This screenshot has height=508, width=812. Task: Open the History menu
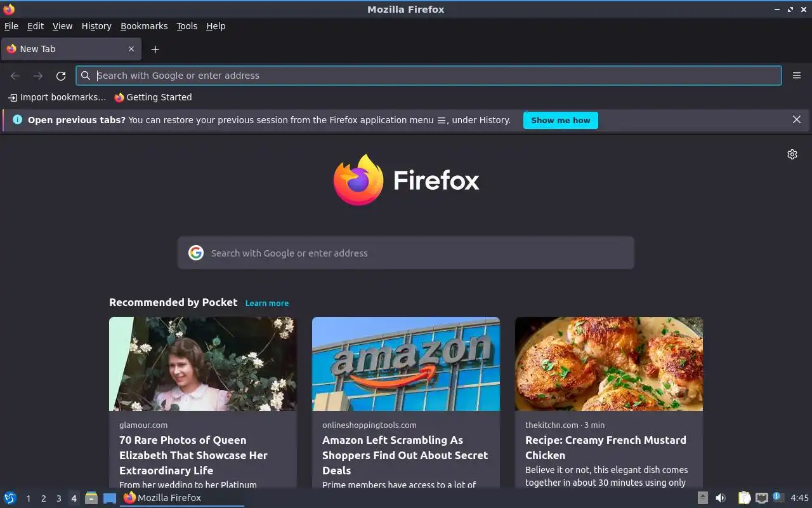point(96,26)
